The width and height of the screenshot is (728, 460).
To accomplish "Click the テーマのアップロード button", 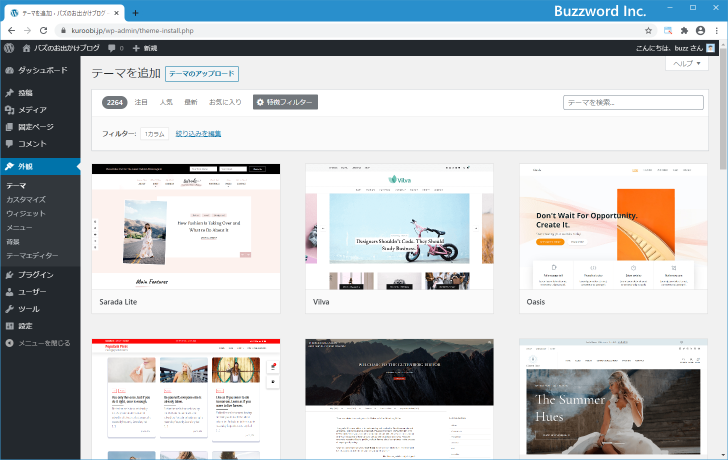I will coord(201,74).
